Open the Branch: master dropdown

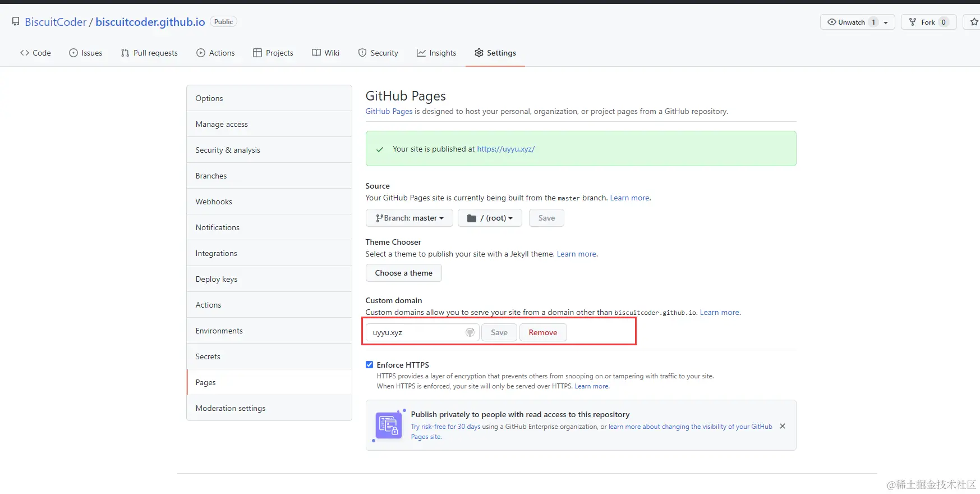point(410,218)
